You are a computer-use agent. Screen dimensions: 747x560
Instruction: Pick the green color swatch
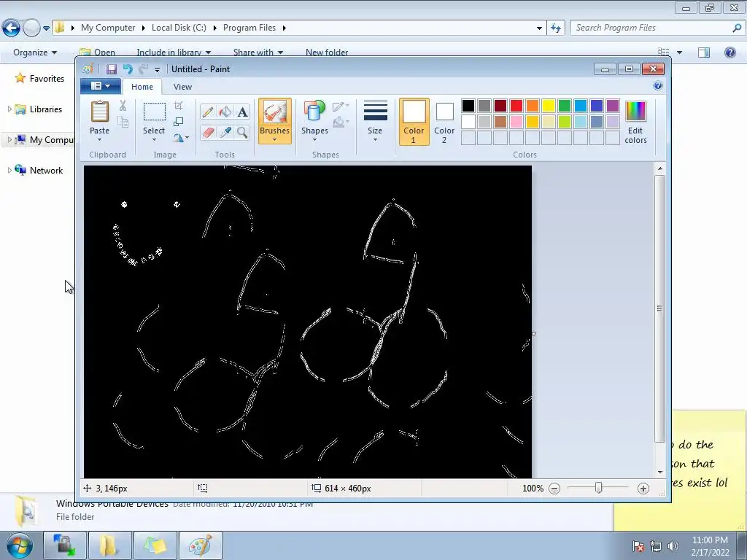click(x=565, y=106)
